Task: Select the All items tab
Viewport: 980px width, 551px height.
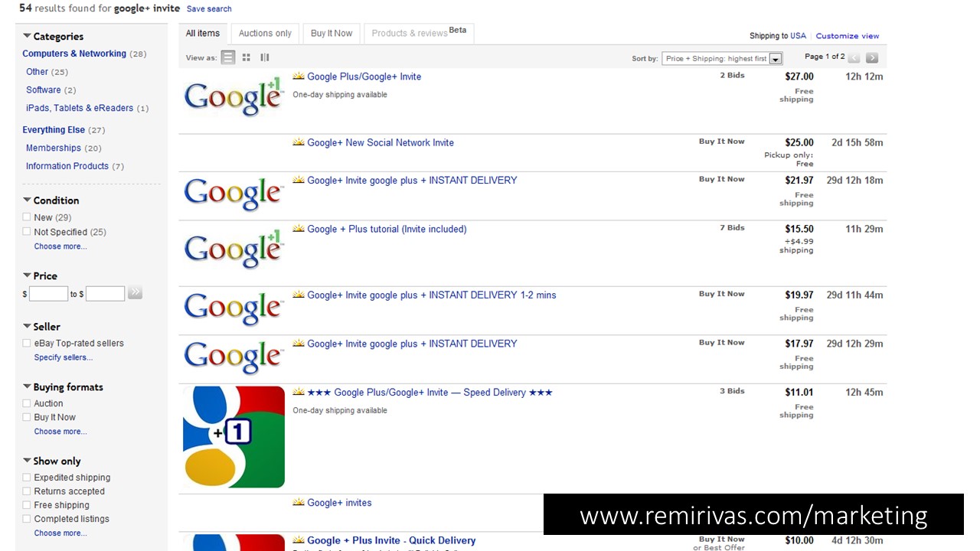Action: click(203, 34)
